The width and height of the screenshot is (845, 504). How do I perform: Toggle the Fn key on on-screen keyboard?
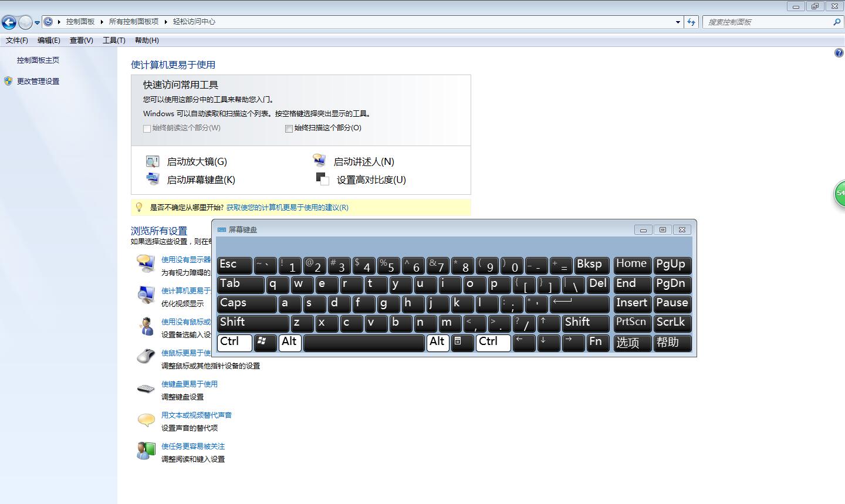pos(598,343)
